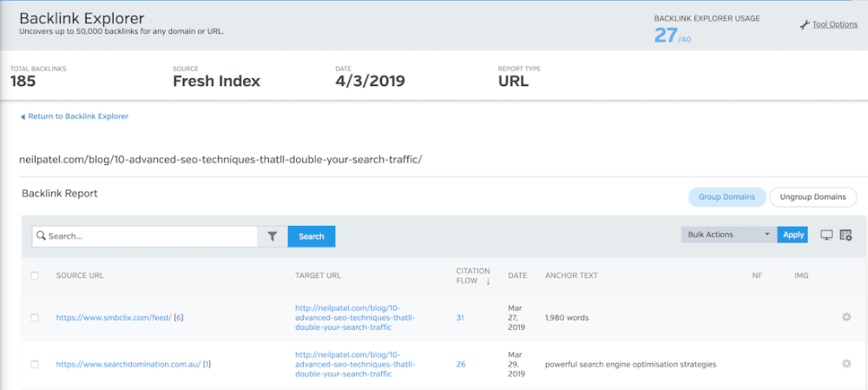
Task: Click the usage counter 27/40
Action: [673, 36]
